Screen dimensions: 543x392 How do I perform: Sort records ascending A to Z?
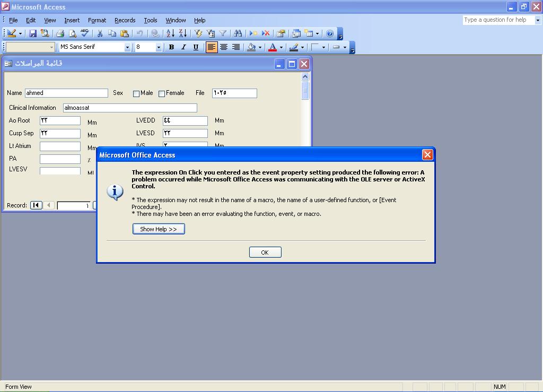pos(170,33)
